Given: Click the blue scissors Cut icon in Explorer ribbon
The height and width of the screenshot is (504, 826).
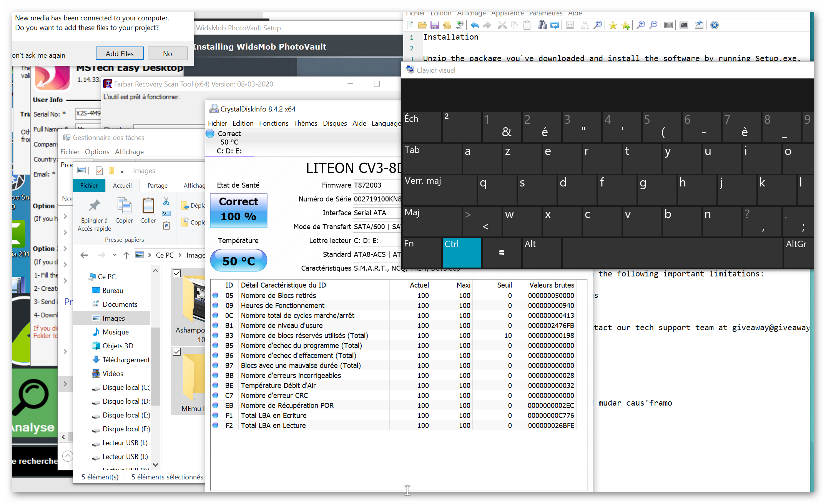Looking at the screenshot, I should pyautogui.click(x=166, y=201).
